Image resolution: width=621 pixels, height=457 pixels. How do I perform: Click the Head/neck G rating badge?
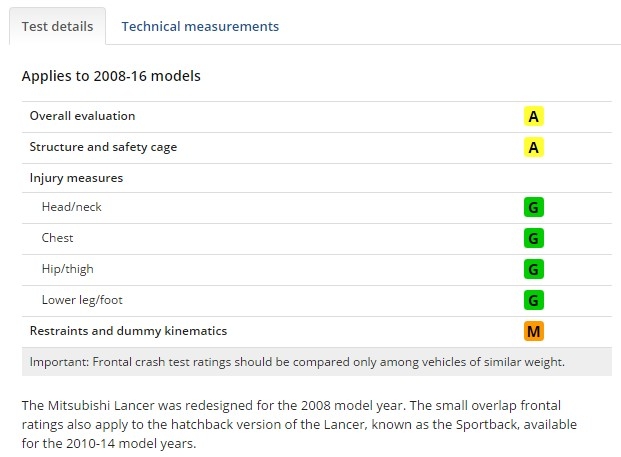tap(533, 207)
